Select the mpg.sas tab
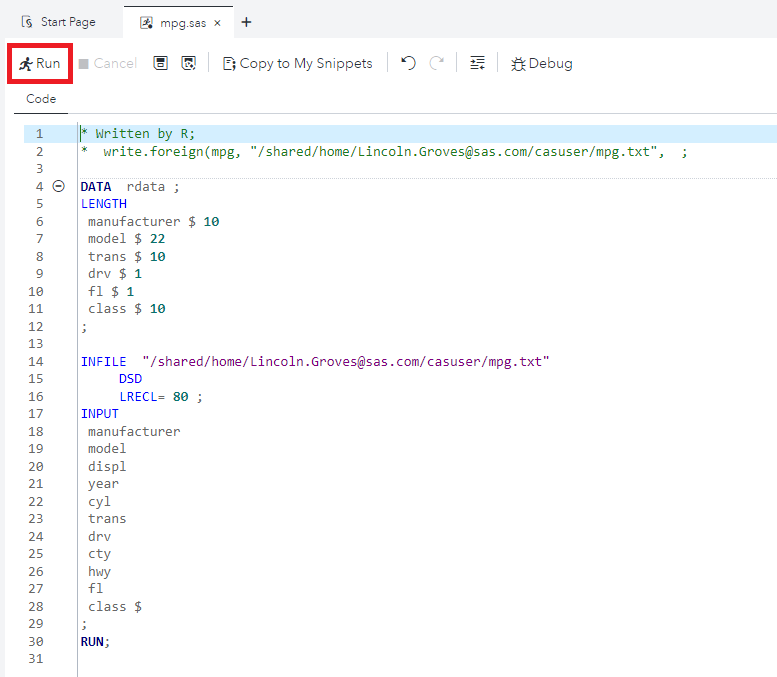The width and height of the screenshot is (777, 677). [x=175, y=22]
